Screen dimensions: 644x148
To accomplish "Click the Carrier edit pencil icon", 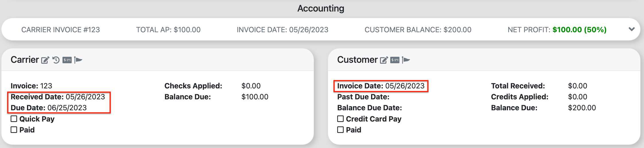I will click(x=45, y=60).
